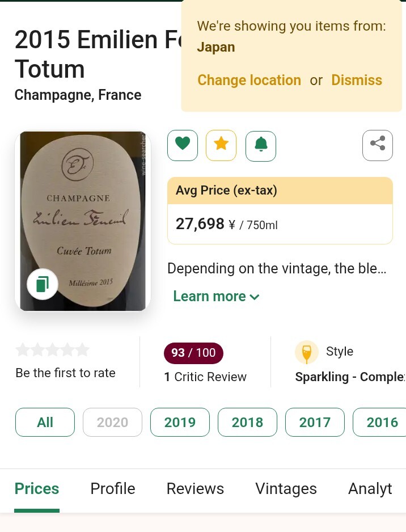Click the sparkling wine glass style icon
Image resolution: width=406 pixels, height=532 pixels.
(307, 352)
